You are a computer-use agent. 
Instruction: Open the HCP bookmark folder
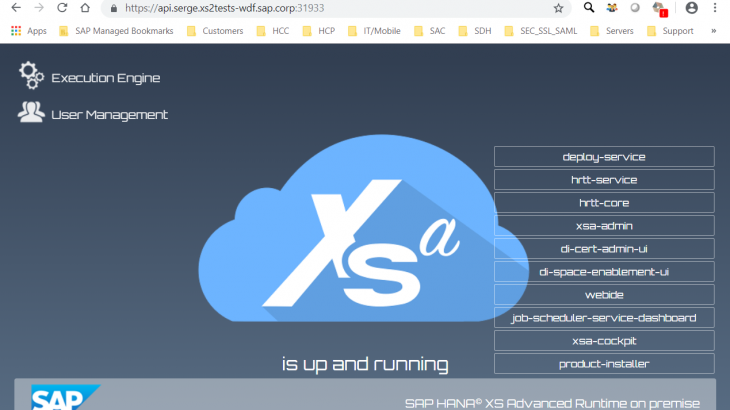(319, 31)
